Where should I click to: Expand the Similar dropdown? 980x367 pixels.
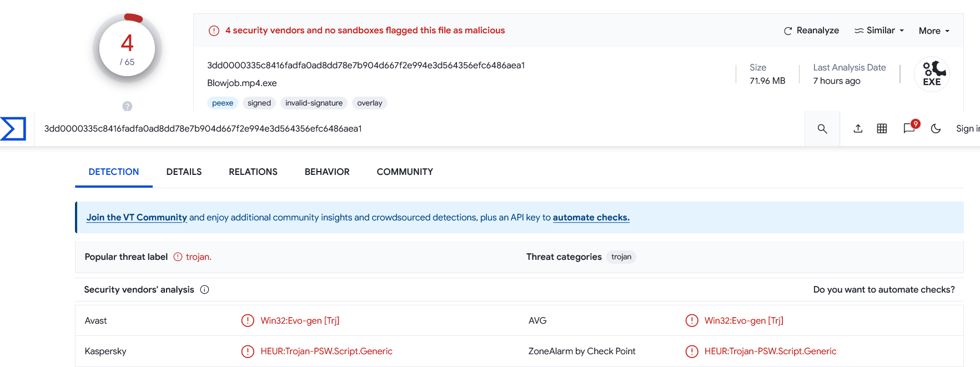click(879, 31)
